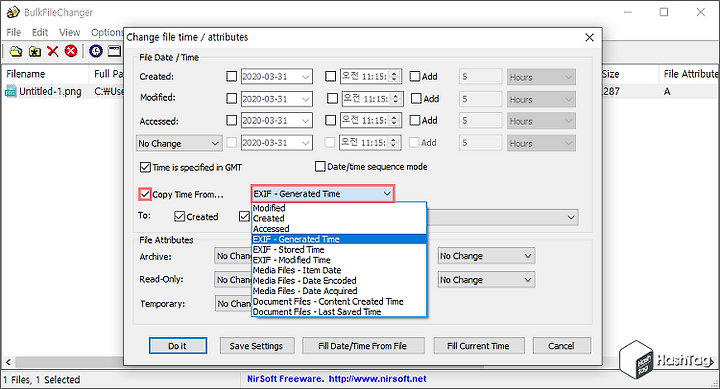Open the No Change dropdown under Accessed
This screenshot has width=720, height=389.
click(179, 143)
